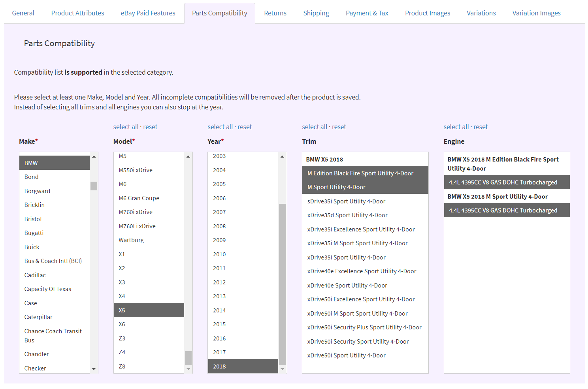Click 'reset' above the Engine list
This screenshot has height=389, width=588.
[481, 127]
